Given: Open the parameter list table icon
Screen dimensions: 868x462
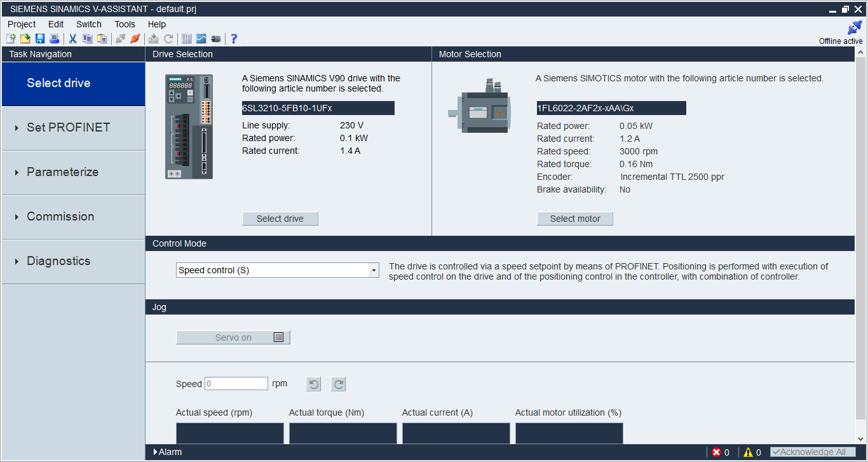Looking at the screenshot, I should [x=186, y=39].
